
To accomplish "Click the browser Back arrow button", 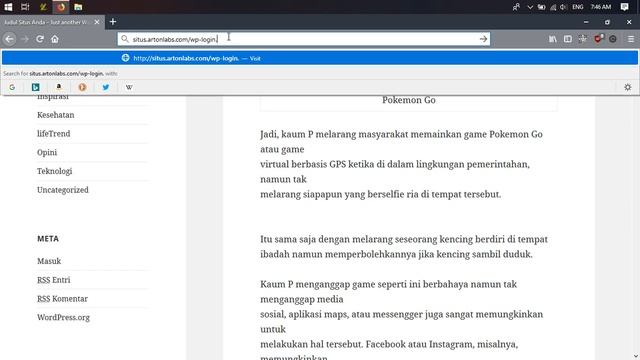I will 9,39.
